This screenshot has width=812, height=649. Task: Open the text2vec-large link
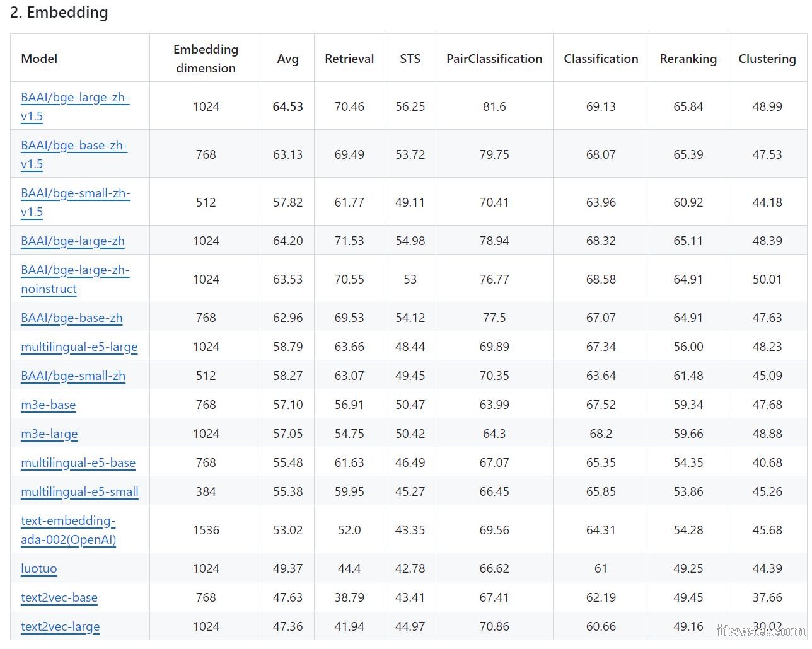[x=61, y=626]
